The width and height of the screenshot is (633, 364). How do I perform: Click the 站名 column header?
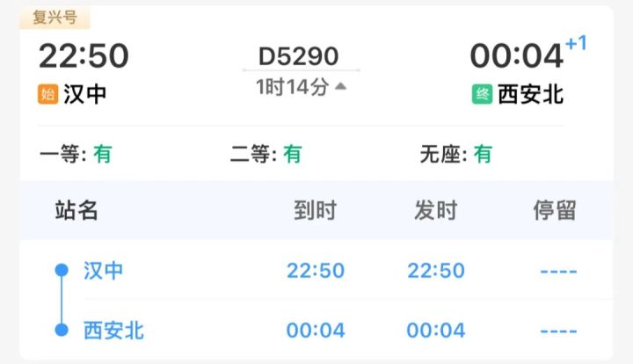tap(76, 210)
